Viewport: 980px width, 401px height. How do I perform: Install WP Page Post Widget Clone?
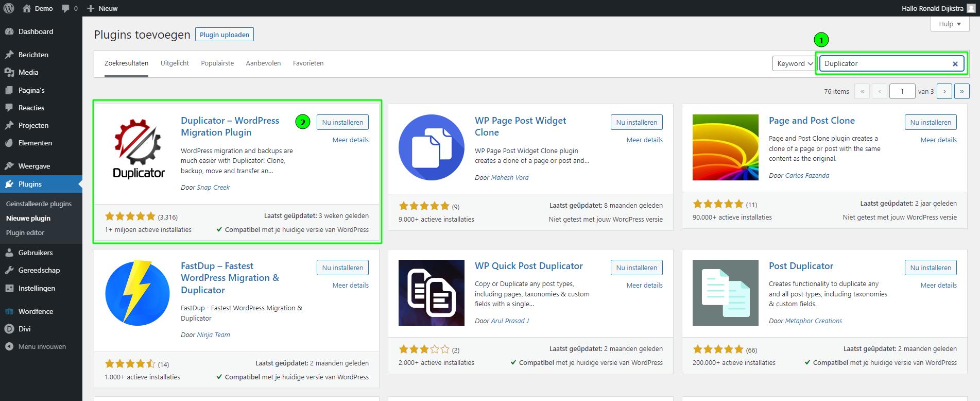pos(637,122)
